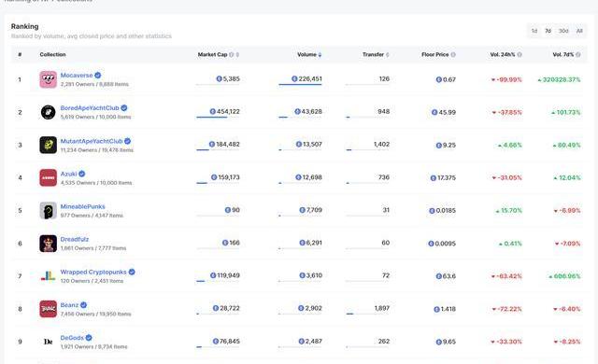Switch ranking period to 30d

click(x=563, y=31)
